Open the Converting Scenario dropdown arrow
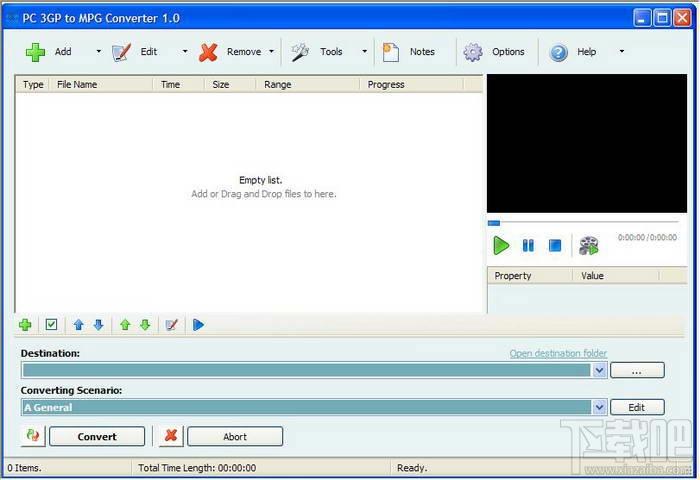 pos(599,407)
